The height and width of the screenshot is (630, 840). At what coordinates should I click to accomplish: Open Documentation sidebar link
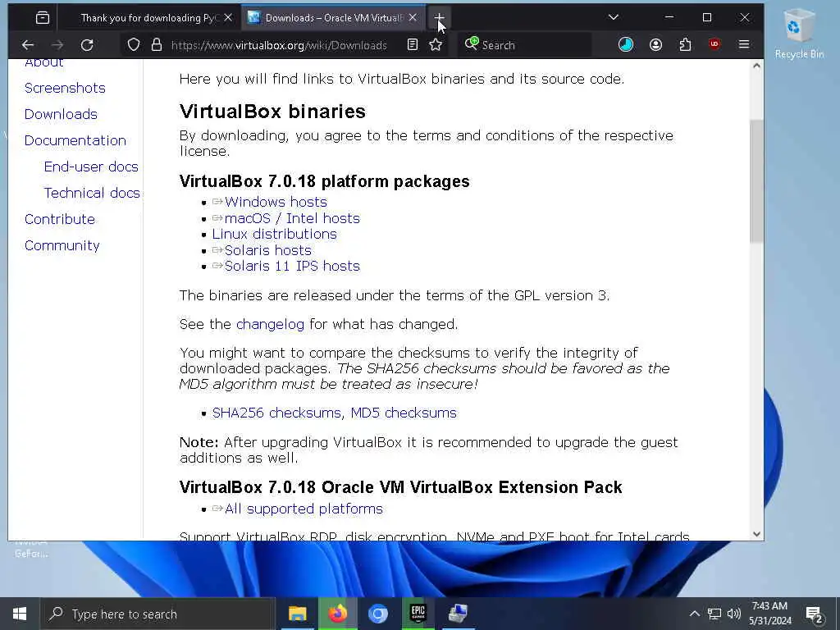[x=75, y=140]
